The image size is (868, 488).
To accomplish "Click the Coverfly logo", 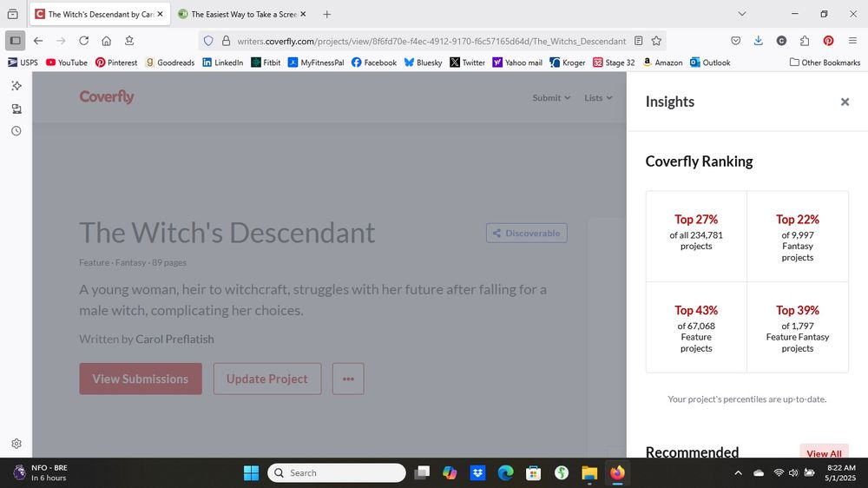I will [x=107, y=97].
